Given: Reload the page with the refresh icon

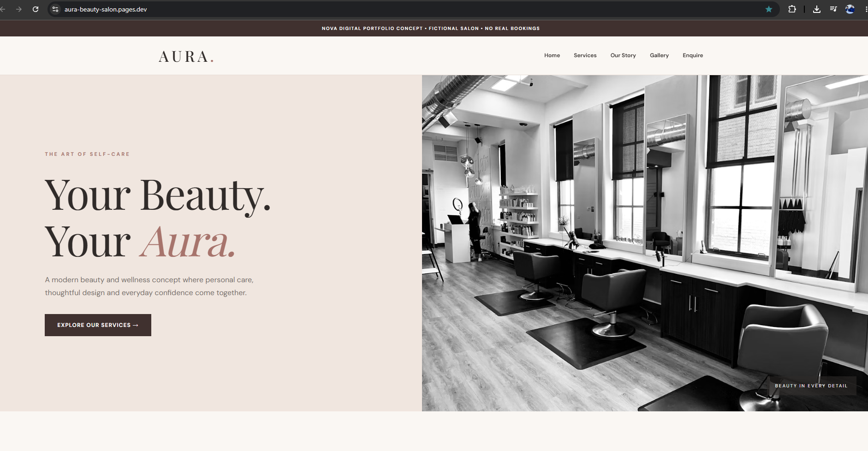Looking at the screenshot, I should tap(36, 9).
